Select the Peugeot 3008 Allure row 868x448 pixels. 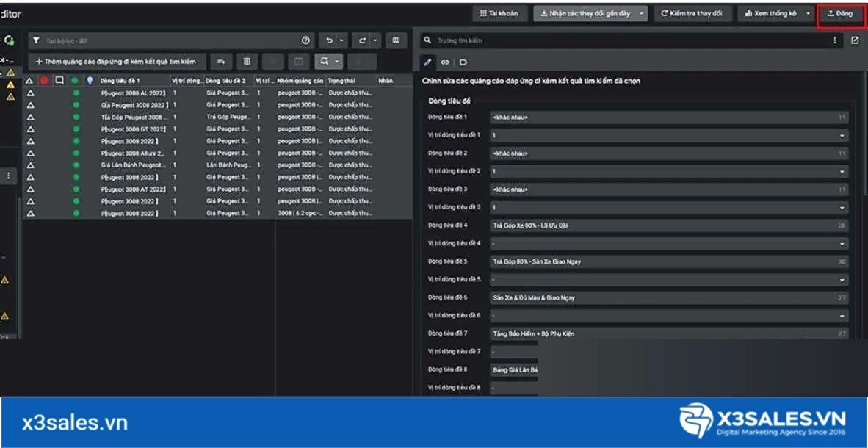[x=217, y=153]
